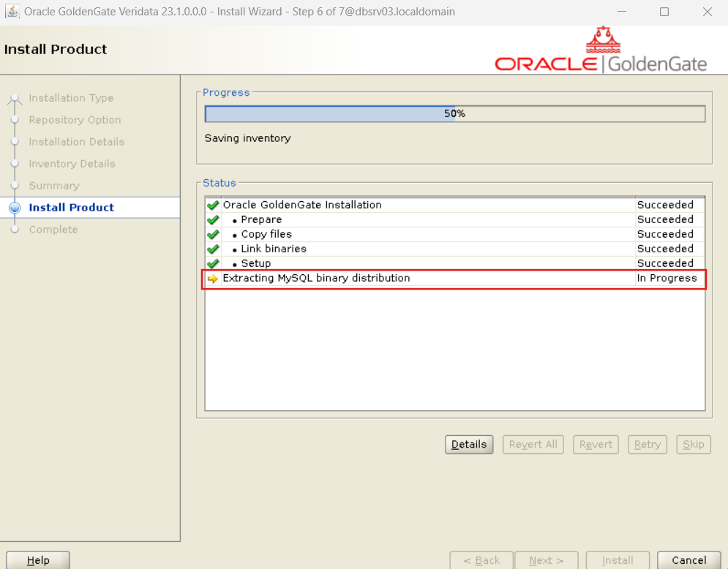Select the Repository Option step
This screenshot has width=728, height=569.
(75, 120)
